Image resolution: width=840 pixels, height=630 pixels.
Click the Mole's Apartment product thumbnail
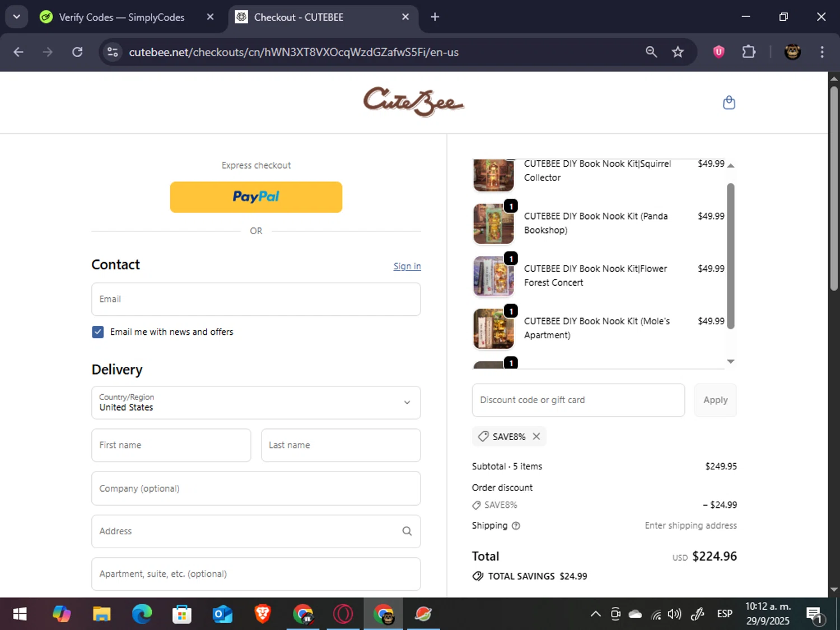click(x=493, y=329)
